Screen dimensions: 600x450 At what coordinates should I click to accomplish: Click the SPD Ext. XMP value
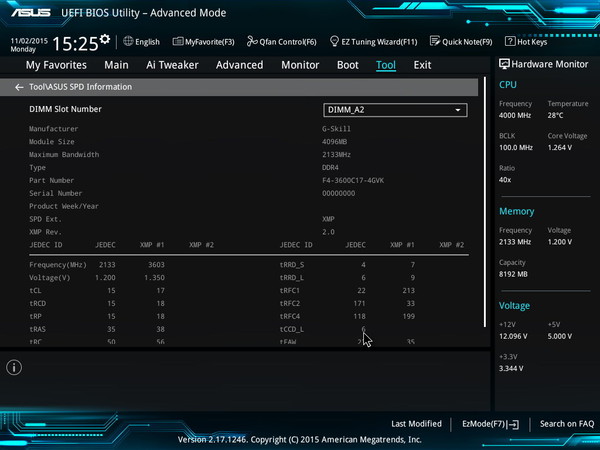[328, 219]
